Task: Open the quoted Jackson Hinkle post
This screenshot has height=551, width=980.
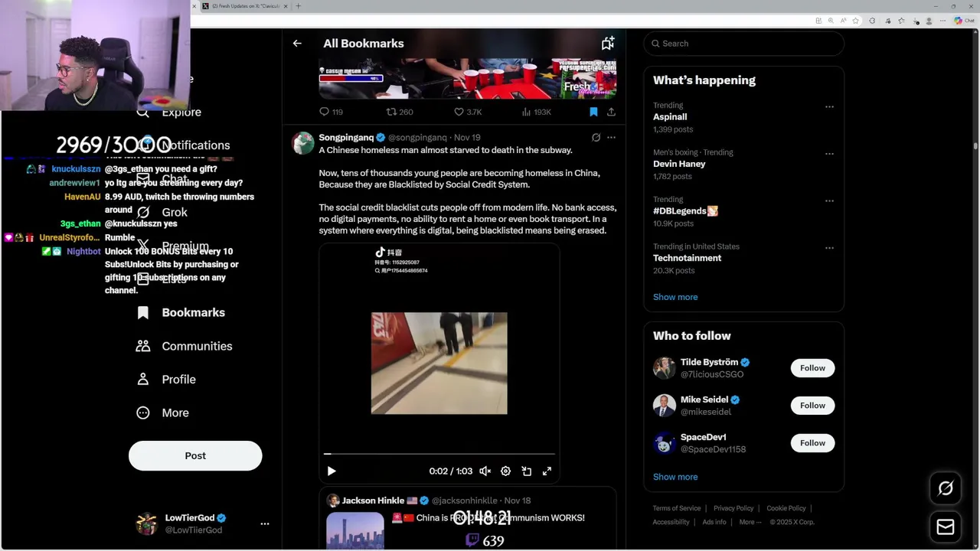Action: click(468, 519)
